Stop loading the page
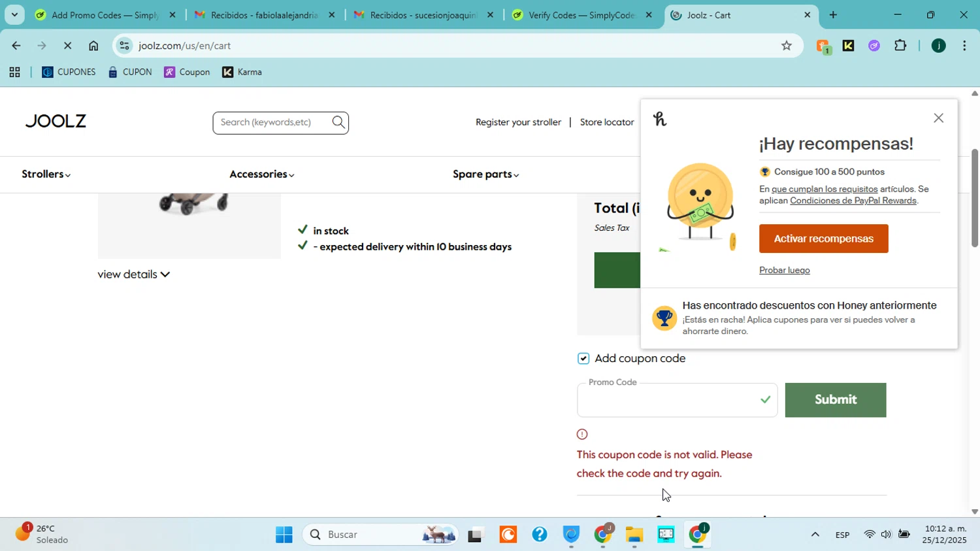 67,46
